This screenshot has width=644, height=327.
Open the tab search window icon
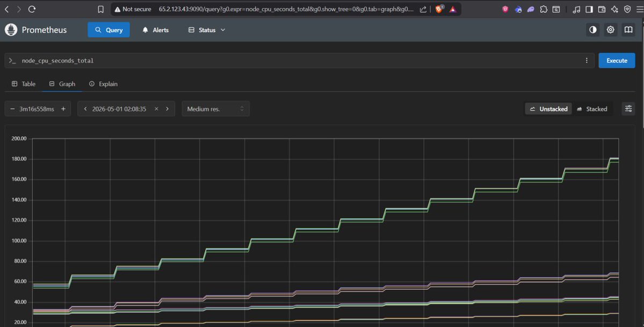(556, 9)
